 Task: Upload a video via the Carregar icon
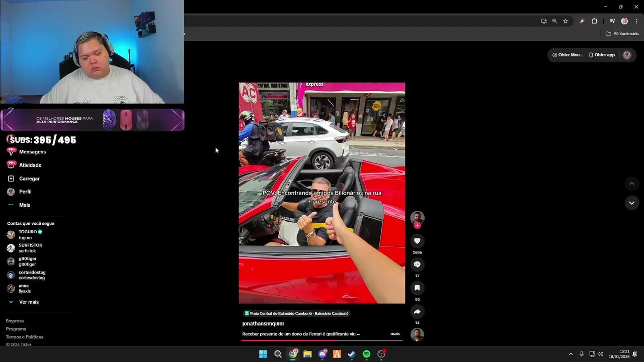pos(29,178)
